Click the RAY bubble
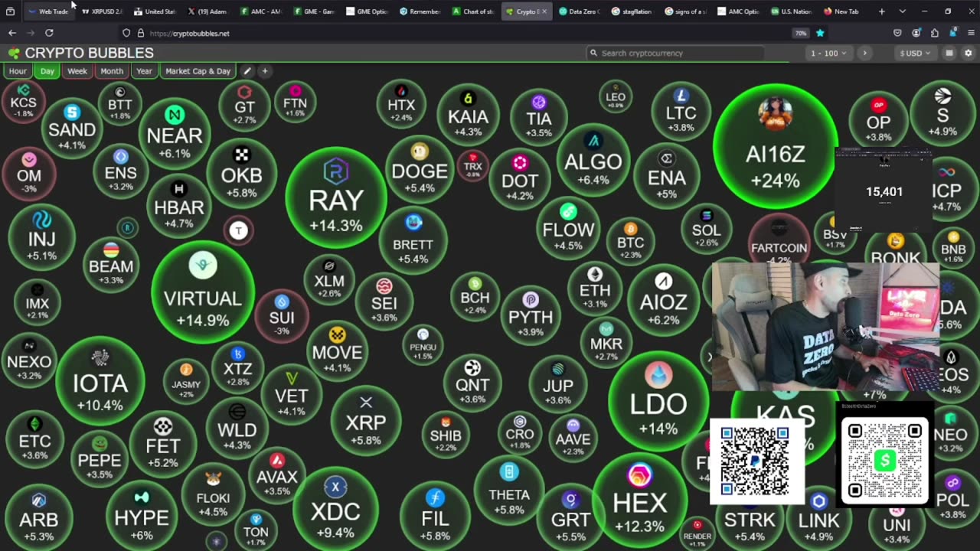Viewport: 980px width, 551px height. coord(336,197)
